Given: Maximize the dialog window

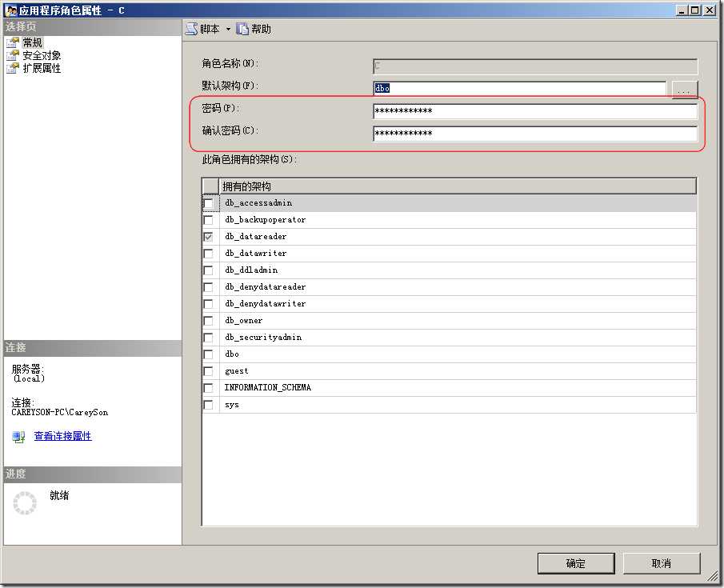Looking at the screenshot, I should [x=695, y=10].
